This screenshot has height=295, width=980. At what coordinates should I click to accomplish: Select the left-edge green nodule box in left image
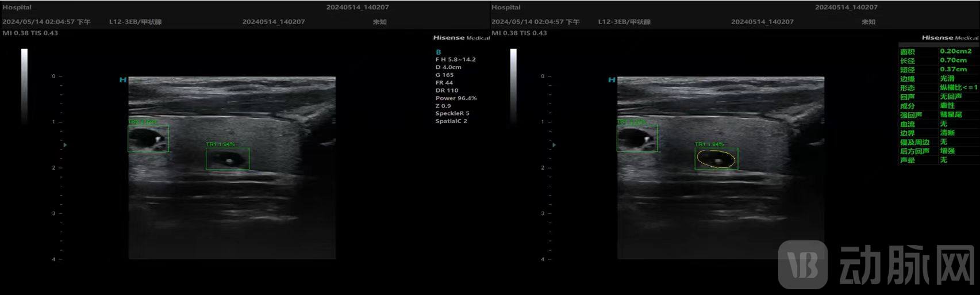[148, 139]
